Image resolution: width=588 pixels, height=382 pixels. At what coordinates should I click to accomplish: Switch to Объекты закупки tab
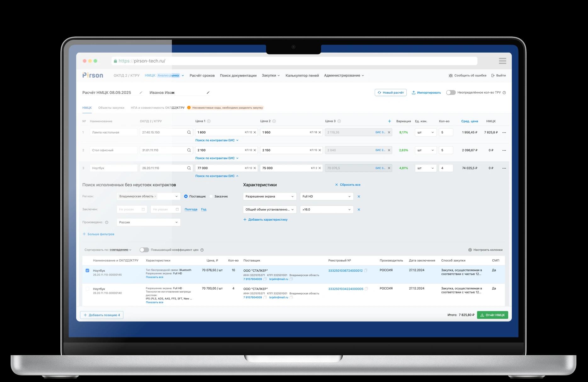[x=111, y=108]
